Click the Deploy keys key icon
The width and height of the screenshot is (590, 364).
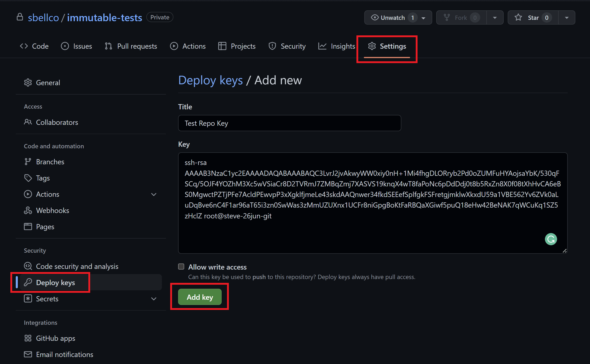[28, 282]
